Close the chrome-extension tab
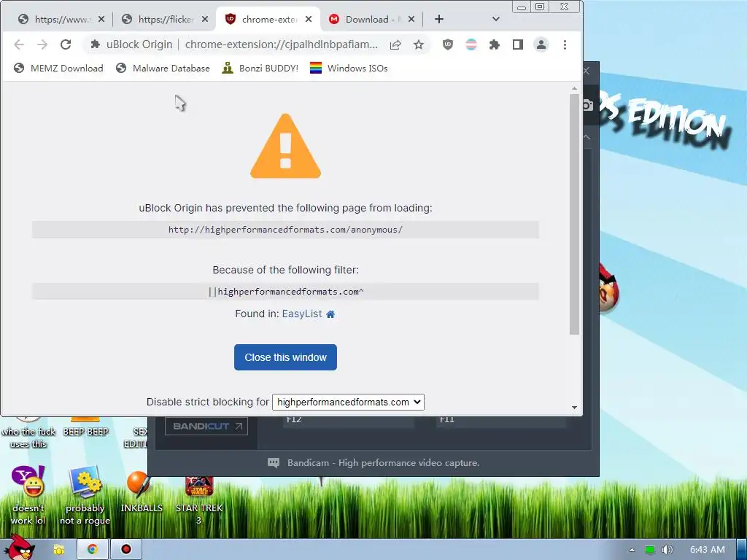The image size is (747, 560). [309, 19]
